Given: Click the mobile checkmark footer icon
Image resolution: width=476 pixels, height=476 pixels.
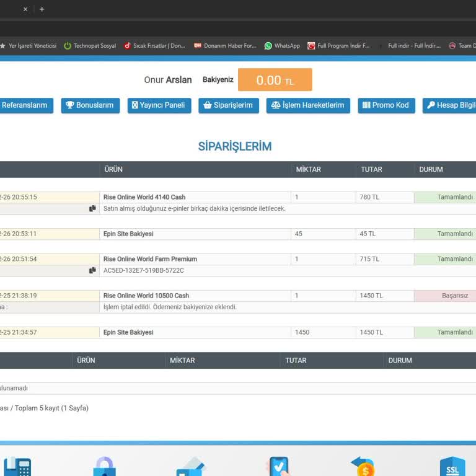Looking at the screenshot, I should click(278, 466).
